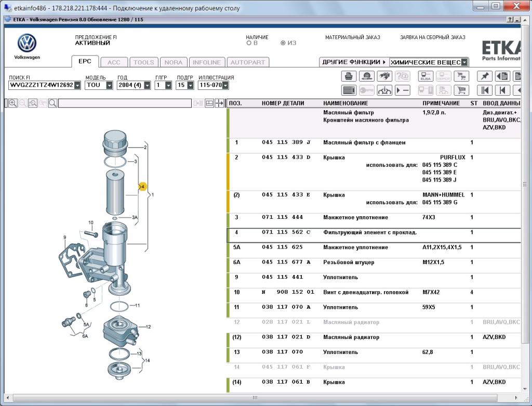Click the НАИМЕНОВАНИЕ column header
Screen dimensions: 532x406
(345, 103)
